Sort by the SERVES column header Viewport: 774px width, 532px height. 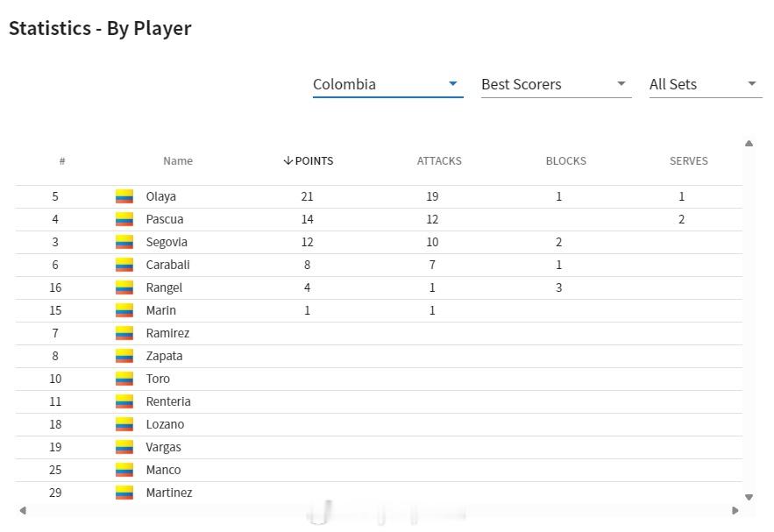tap(689, 161)
